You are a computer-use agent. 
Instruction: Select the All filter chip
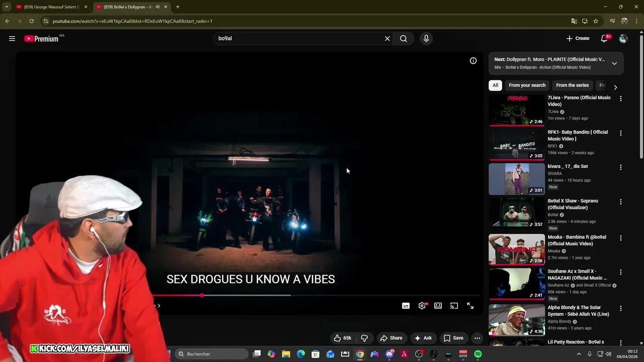point(495,85)
